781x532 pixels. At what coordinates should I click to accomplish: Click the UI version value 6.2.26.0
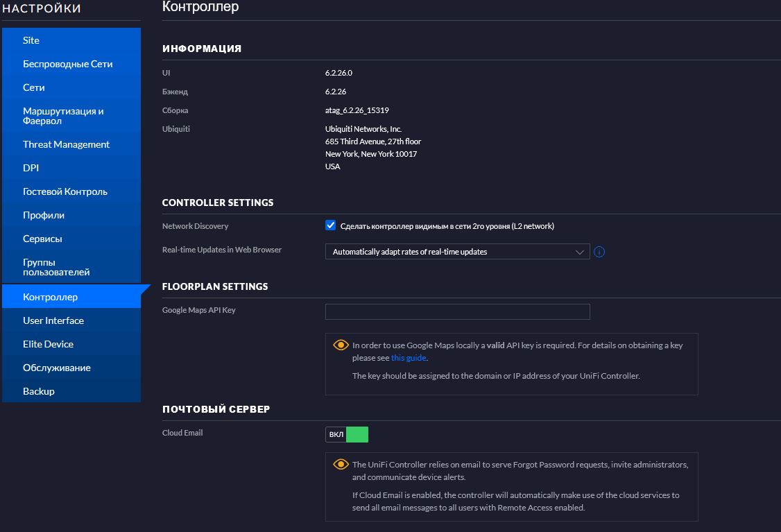338,73
